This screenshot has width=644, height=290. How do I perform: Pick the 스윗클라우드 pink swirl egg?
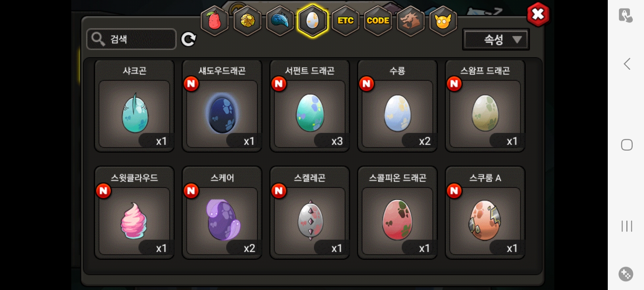tap(134, 213)
